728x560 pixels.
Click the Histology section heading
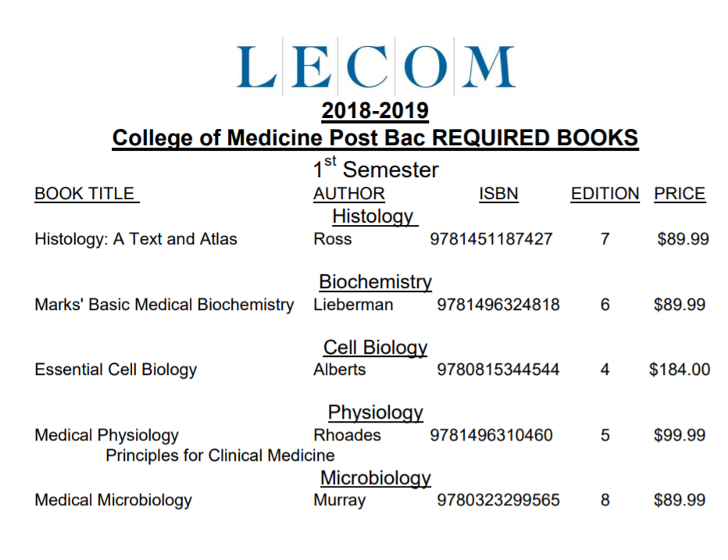tap(373, 216)
